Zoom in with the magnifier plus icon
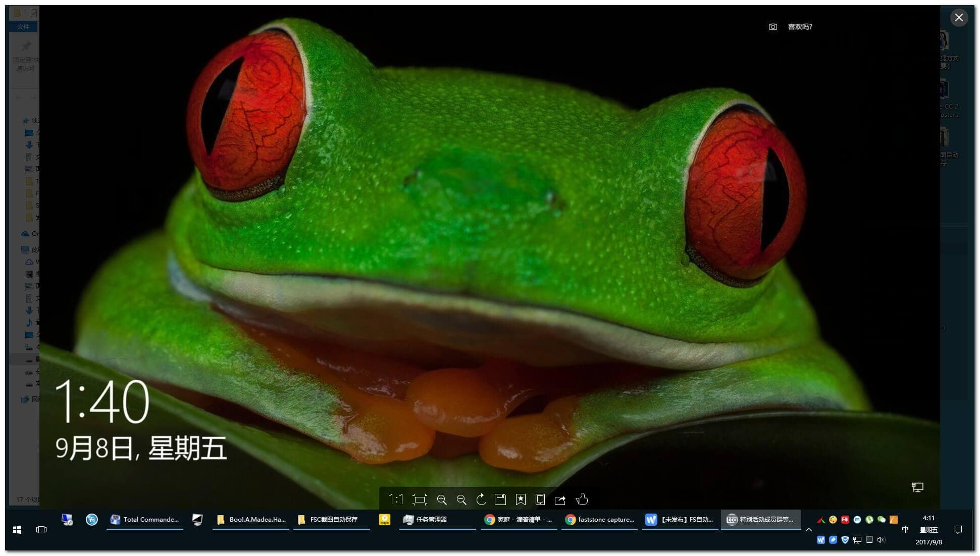Viewport: 980px width, 556px height. click(x=442, y=499)
